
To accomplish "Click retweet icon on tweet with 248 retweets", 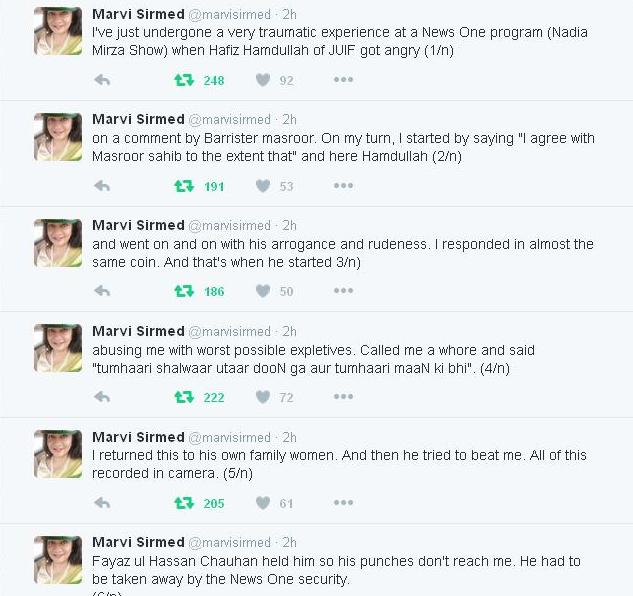I will click(184, 80).
